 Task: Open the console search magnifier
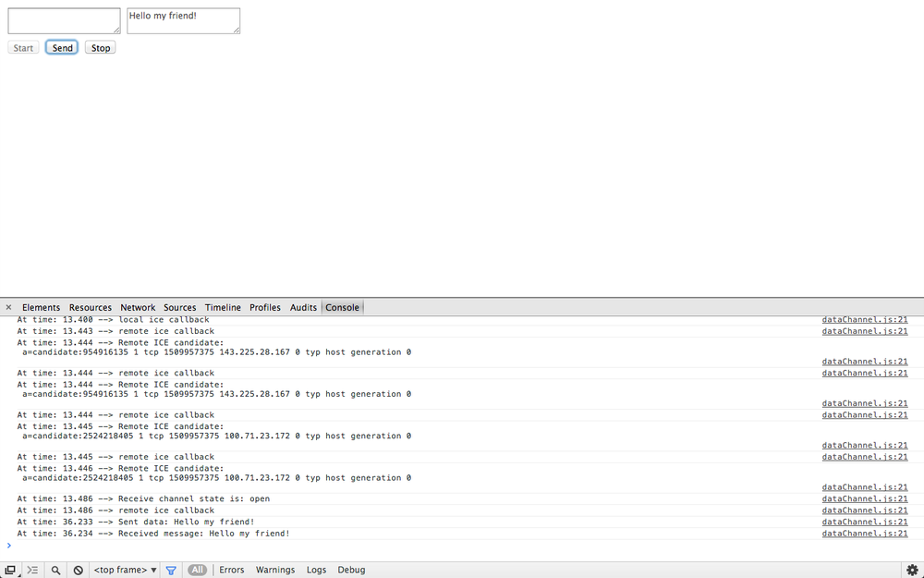tap(55, 570)
